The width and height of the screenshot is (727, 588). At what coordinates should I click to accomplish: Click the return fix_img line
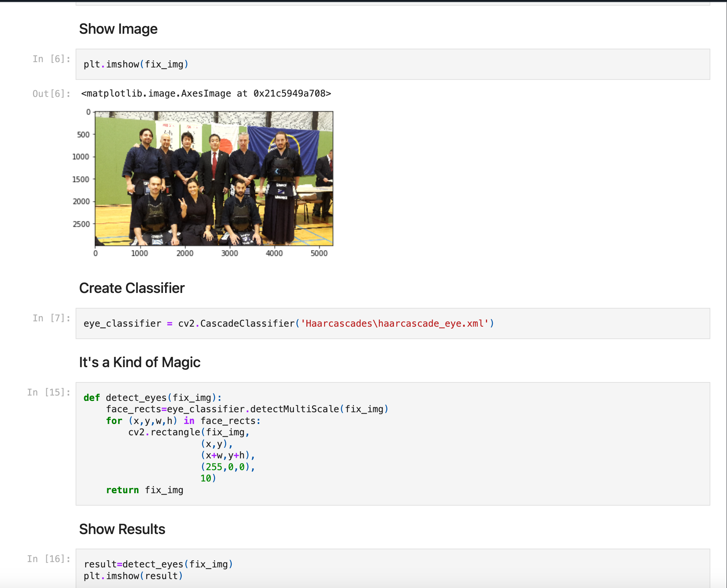click(144, 490)
